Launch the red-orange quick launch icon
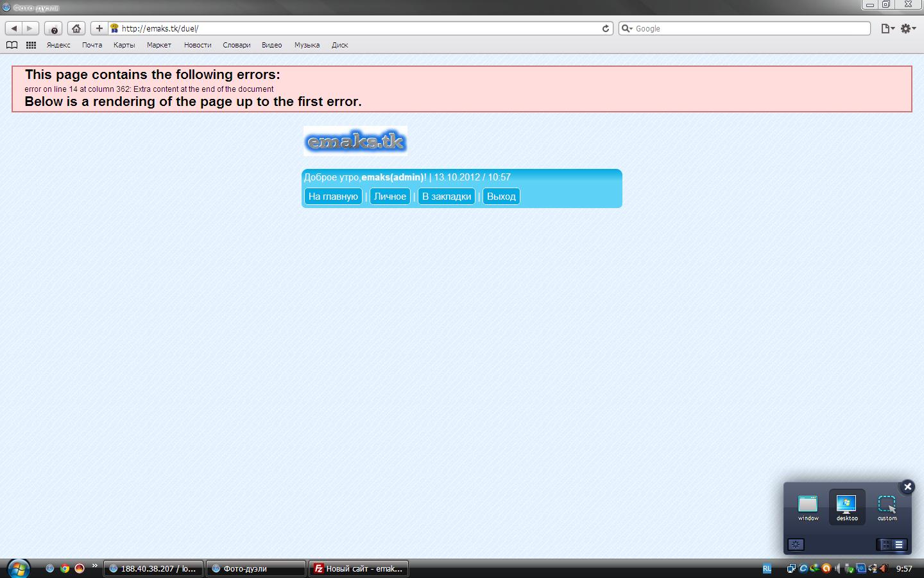 pyautogui.click(x=80, y=568)
